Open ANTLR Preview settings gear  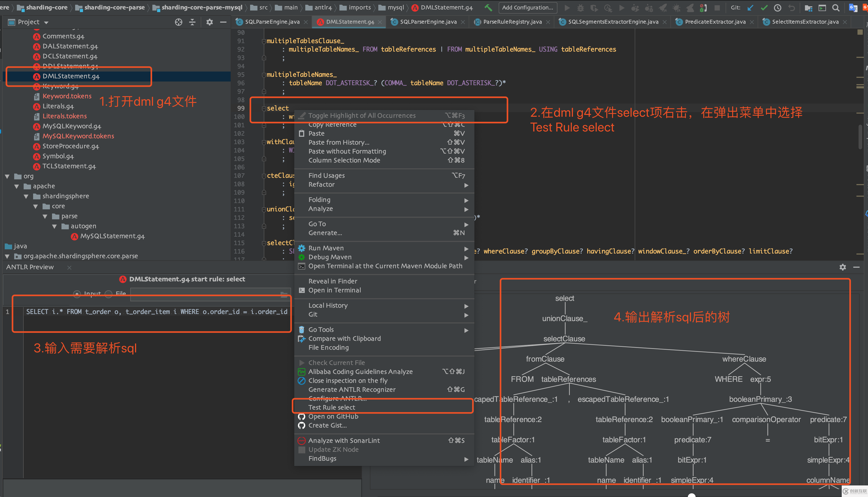coord(843,267)
